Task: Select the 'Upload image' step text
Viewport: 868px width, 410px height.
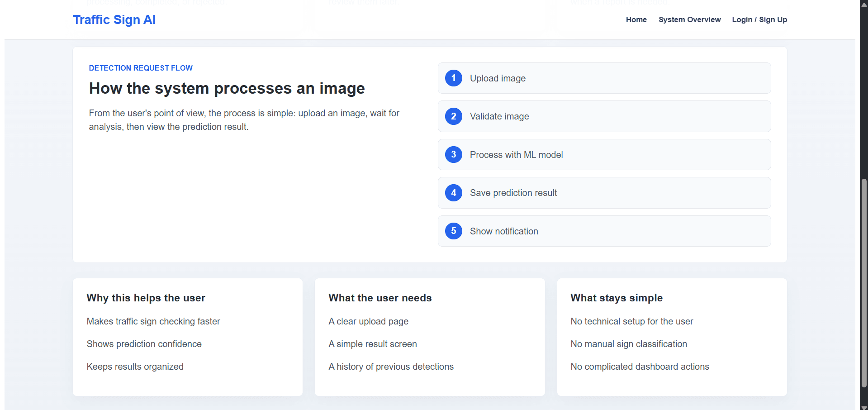Action: point(498,78)
